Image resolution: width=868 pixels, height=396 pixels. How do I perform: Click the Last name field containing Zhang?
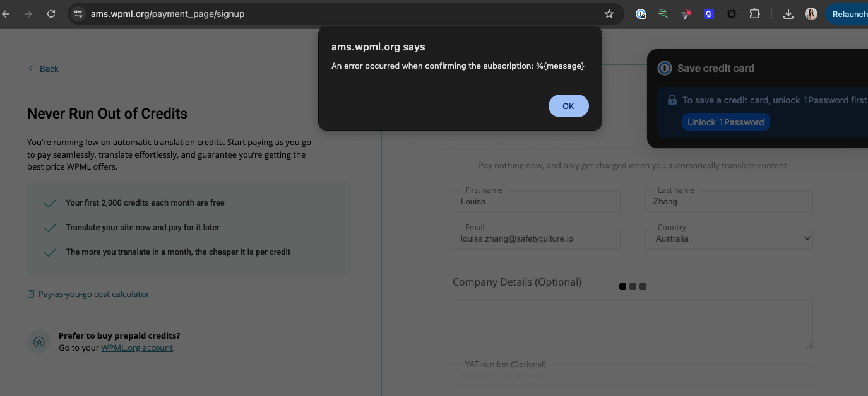click(729, 202)
